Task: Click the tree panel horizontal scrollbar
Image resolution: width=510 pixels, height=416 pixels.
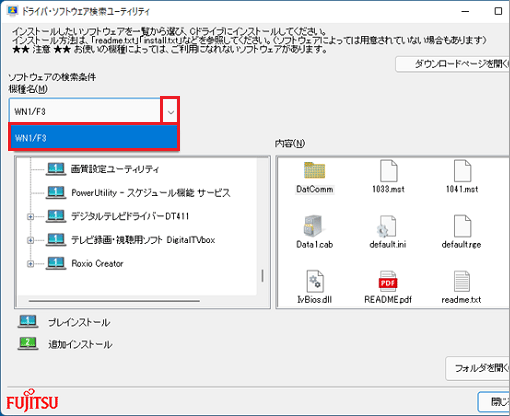Action: pos(114,301)
